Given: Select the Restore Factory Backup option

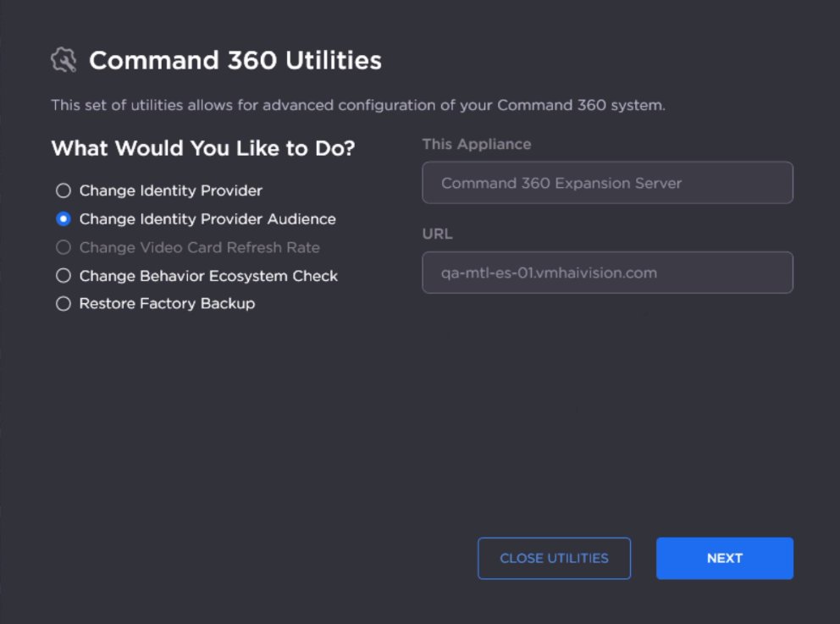Looking at the screenshot, I should click(x=63, y=303).
